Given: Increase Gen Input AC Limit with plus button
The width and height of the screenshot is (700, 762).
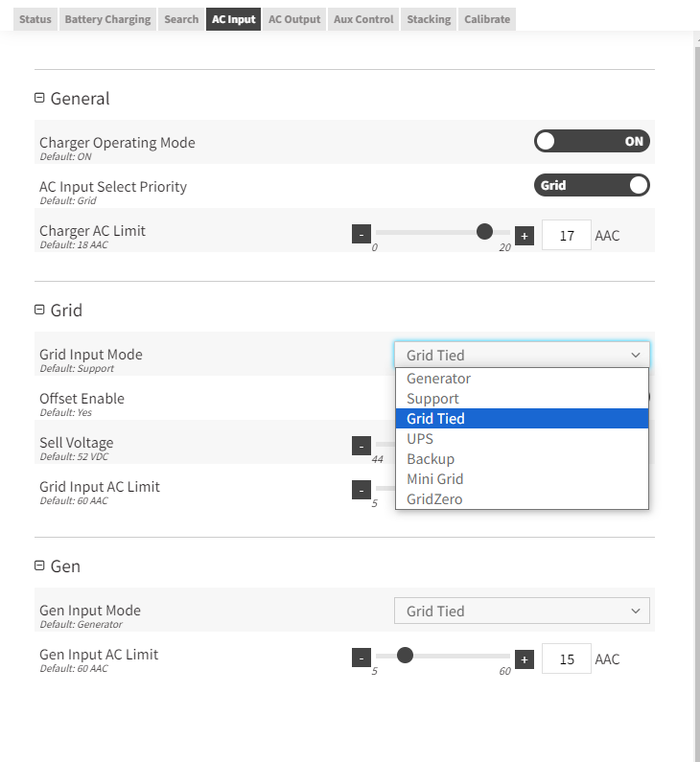Looking at the screenshot, I should [524, 659].
